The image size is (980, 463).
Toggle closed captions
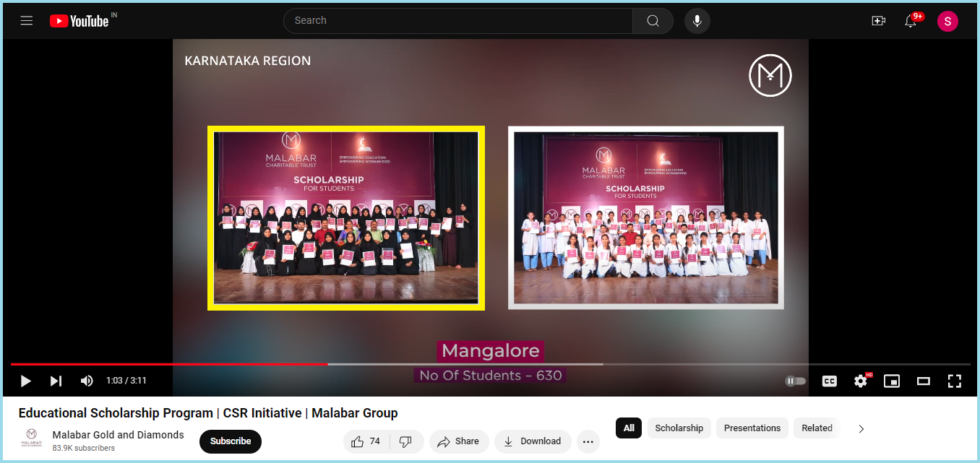click(x=830, y=381)
